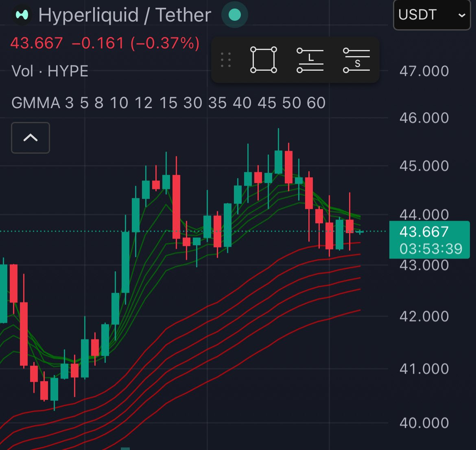Click the countdown timer 03:53:39

click(431, 249)
